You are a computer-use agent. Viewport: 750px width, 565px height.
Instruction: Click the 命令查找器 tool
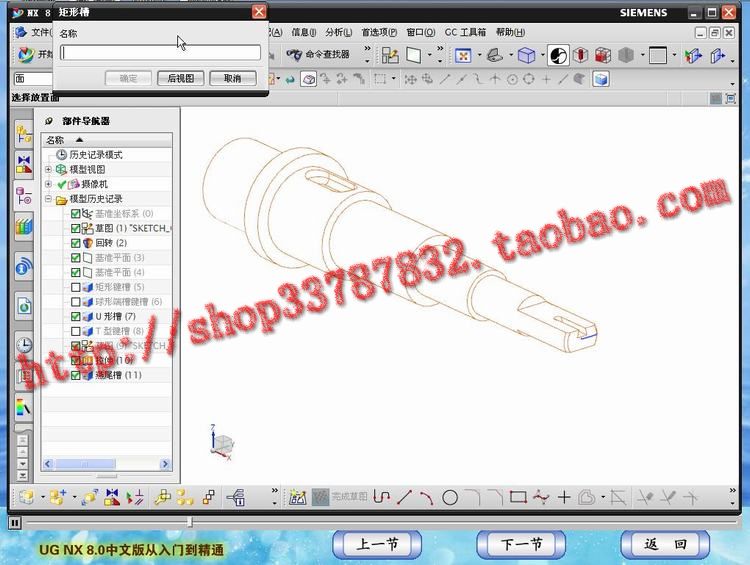click(318, 55)
